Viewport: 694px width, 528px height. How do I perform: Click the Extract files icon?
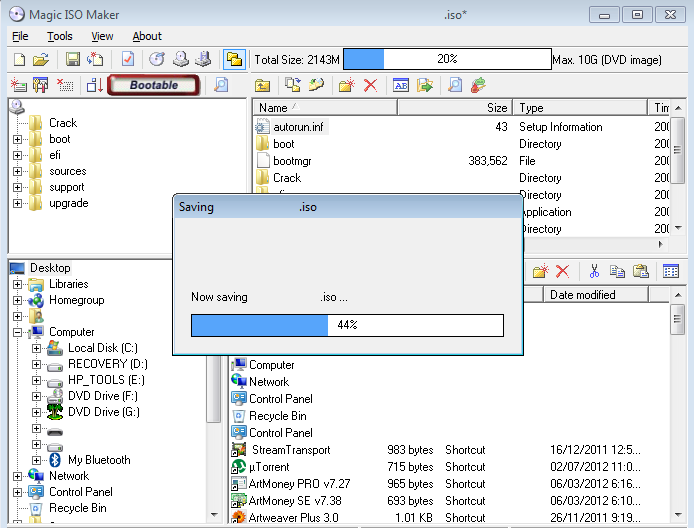(425, 85)
